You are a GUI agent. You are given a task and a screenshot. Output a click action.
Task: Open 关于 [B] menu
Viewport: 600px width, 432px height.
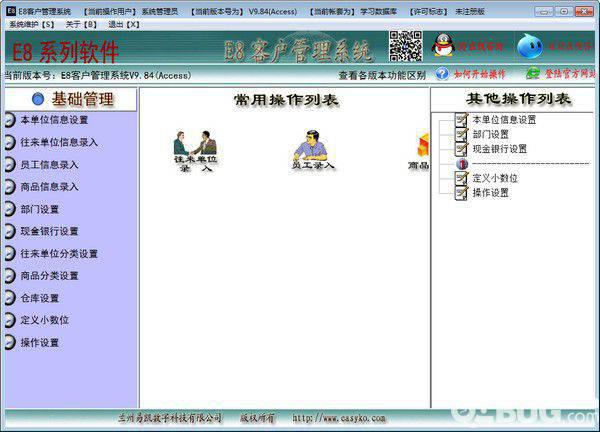[80, 24]
